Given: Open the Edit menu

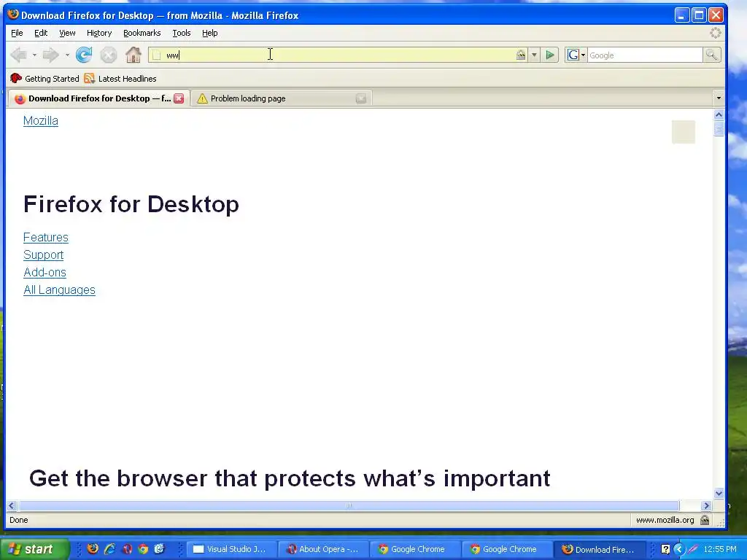Looking at the screenshot, I should 41,33.
